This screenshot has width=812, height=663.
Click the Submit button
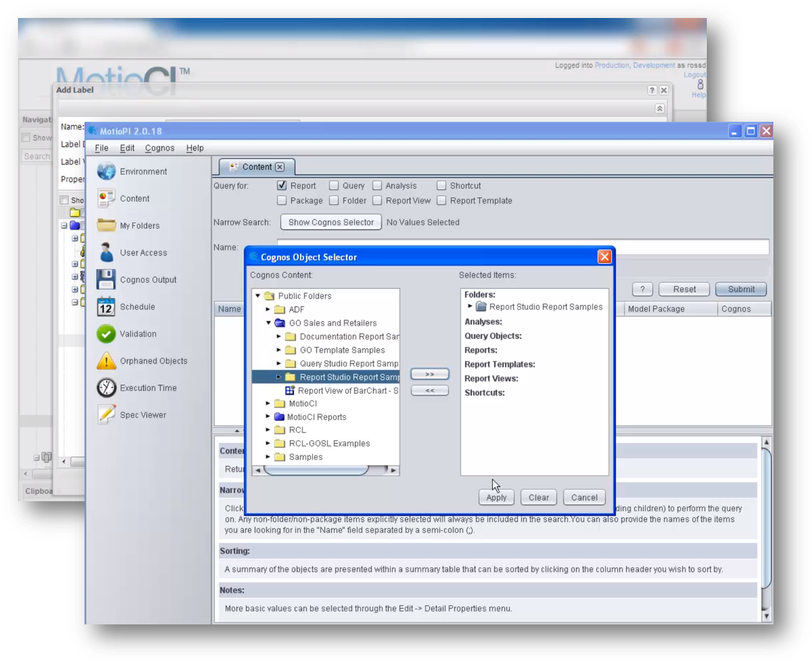coord(741,290)
